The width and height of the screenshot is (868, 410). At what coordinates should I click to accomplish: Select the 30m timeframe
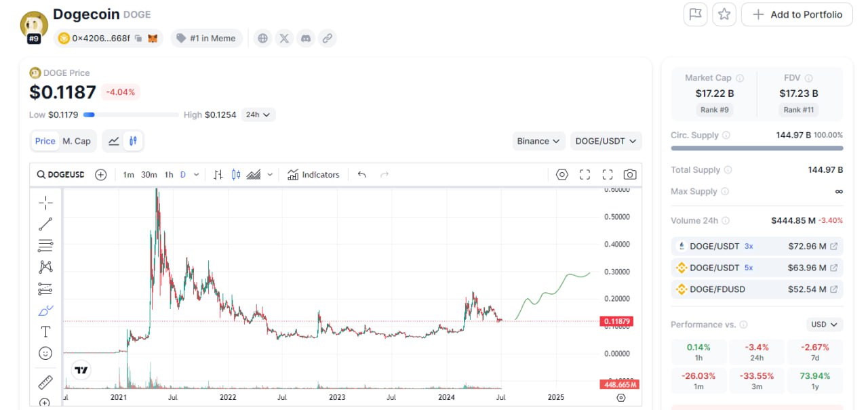pyautogui.click(x=149, y=175)
